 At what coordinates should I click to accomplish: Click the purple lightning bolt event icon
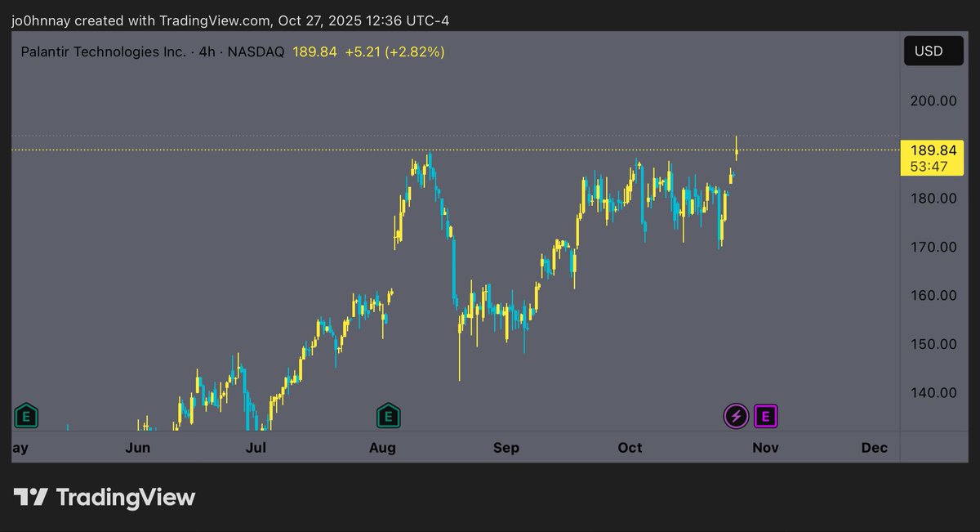coord(737,416)
